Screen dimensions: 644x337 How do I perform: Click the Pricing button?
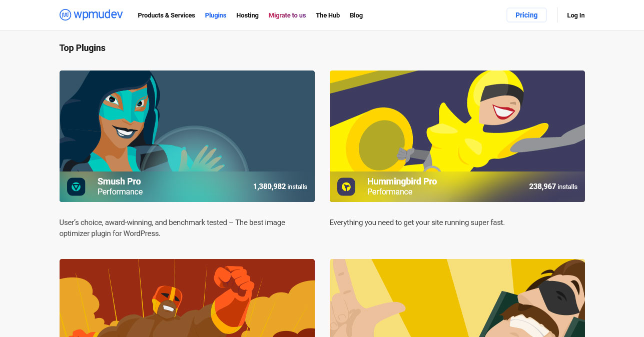tap(526, 15)
